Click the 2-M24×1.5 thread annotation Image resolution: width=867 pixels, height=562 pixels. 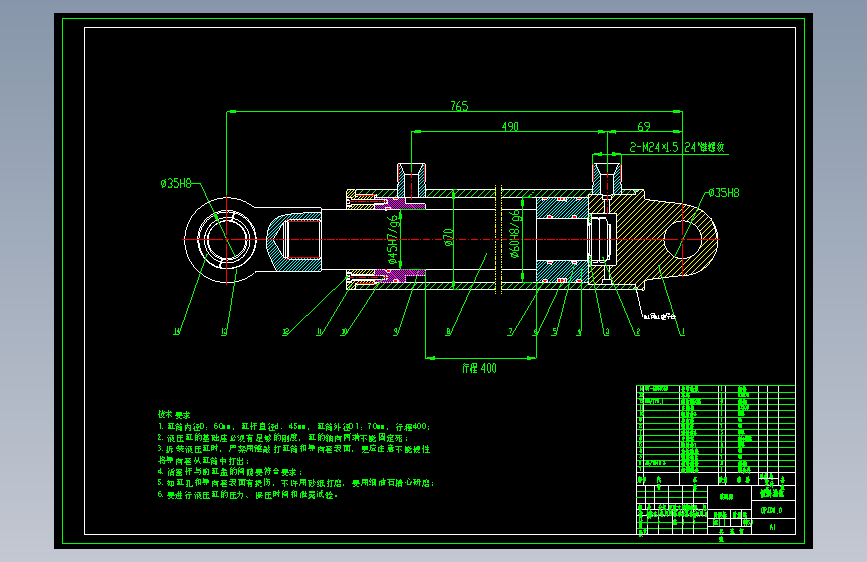pos(677,147)
